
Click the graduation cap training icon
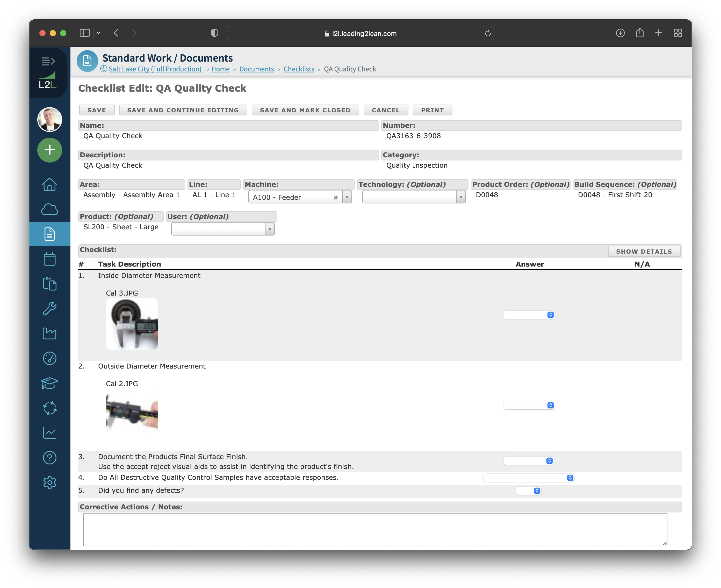point(49,383)
